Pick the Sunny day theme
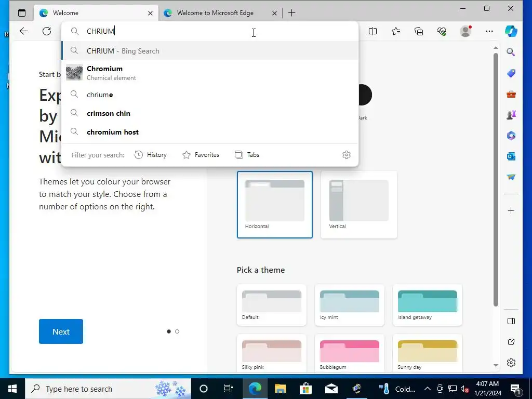This screenshot has height=399, width=532. 427,353
